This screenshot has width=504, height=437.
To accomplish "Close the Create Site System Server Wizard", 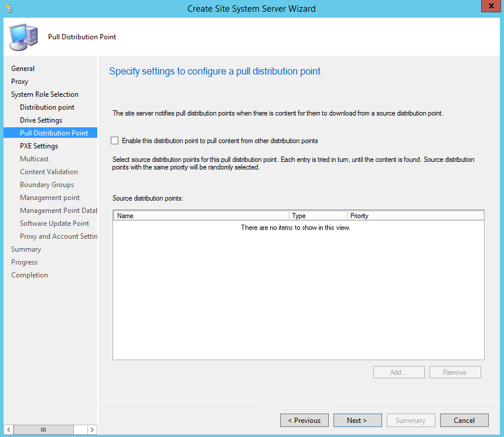I will [x=491, y=6].
